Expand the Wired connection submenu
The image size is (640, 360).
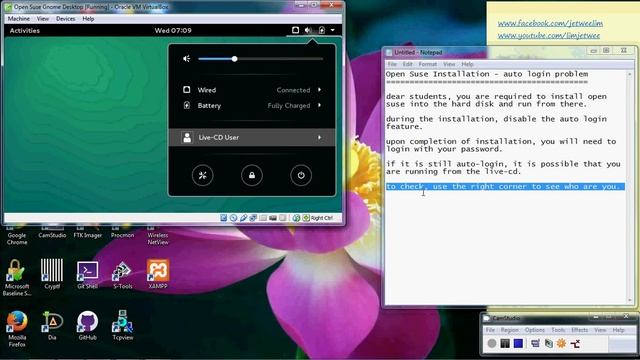tap(320, 90)
